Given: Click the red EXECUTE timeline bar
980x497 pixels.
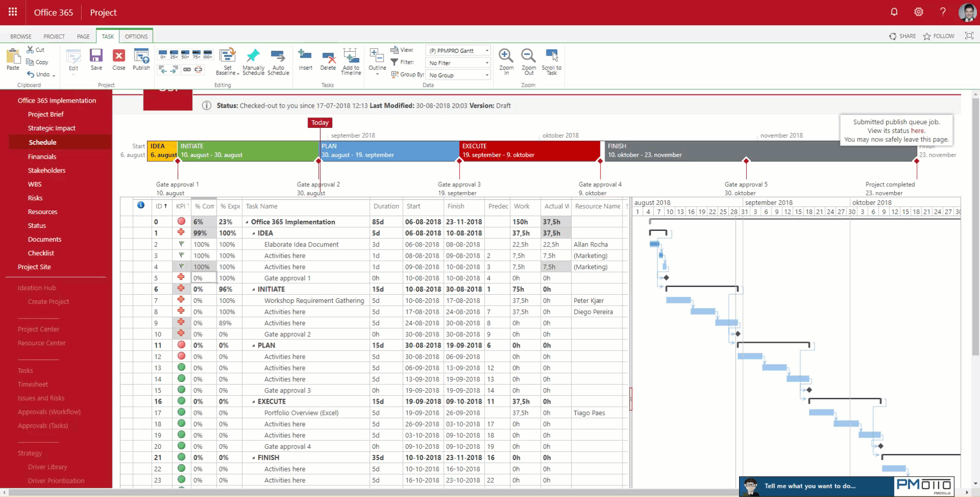Looking at the screenshot, I should pyautogui.click(x=530, y=151).
